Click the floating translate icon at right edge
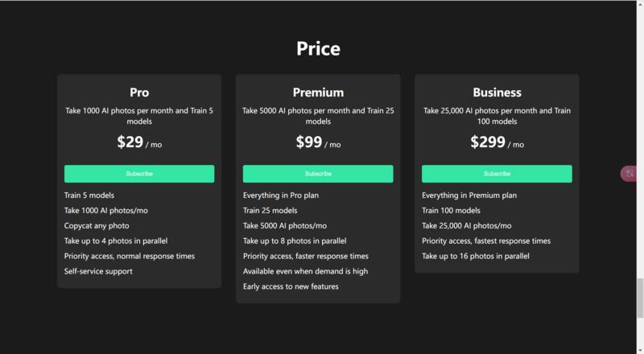 (629, 174)
